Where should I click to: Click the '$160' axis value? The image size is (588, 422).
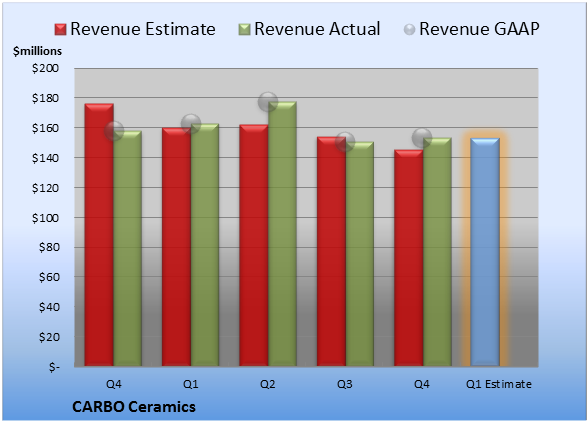45,128
